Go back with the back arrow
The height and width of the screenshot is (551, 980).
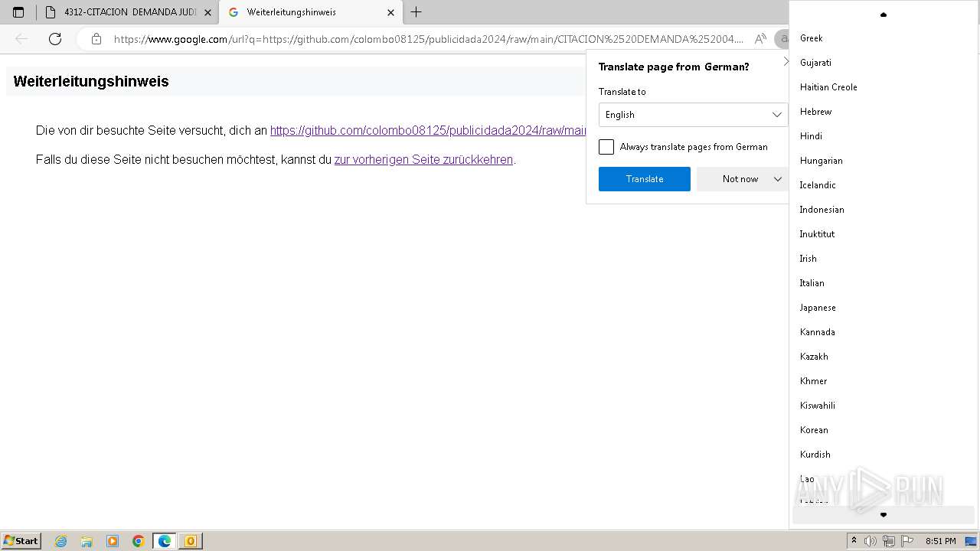pos(21,39)
